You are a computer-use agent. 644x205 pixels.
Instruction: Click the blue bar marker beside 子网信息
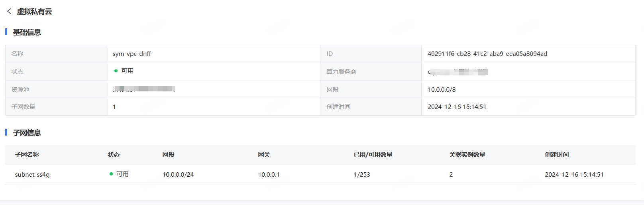(6, 132)
